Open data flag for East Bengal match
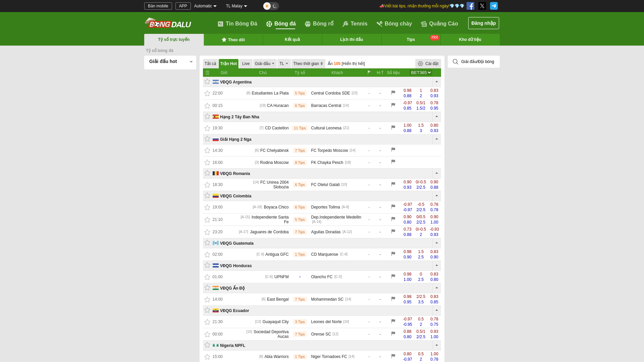The image size is (644, 362). pyautogui.click(x=393, y=299)
